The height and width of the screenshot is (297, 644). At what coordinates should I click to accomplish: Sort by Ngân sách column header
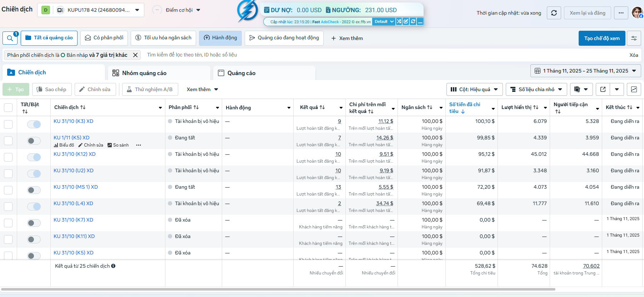[417, 107]
